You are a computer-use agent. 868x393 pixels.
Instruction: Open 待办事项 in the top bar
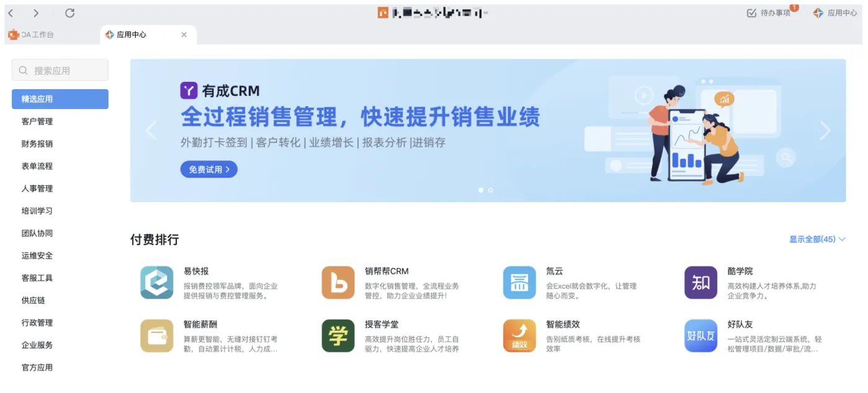[775, 13]
